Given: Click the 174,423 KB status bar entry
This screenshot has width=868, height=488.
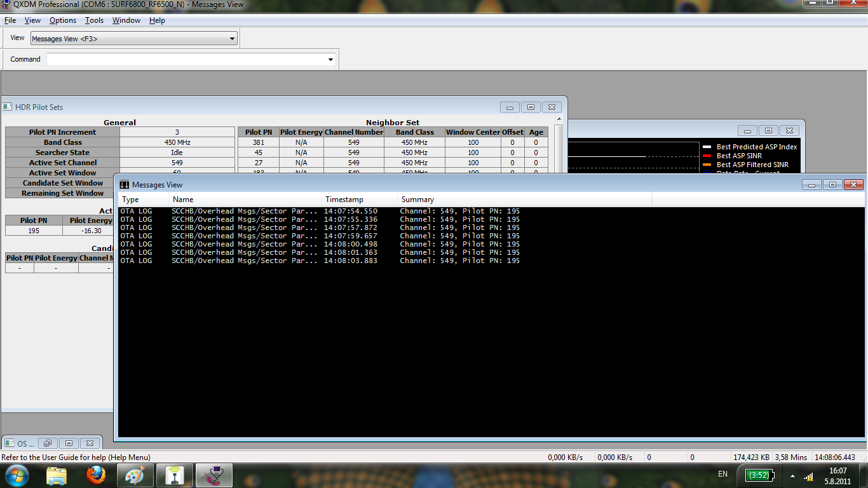Looking at the screenshot, I should pyautogui.click(x=751, y=457).
